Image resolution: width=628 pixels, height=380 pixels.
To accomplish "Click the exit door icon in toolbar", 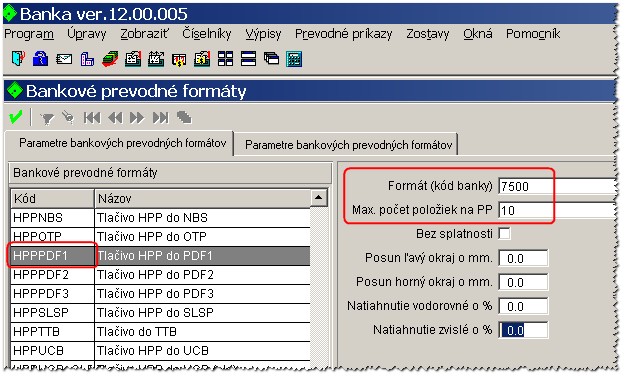I will point(18,58).
